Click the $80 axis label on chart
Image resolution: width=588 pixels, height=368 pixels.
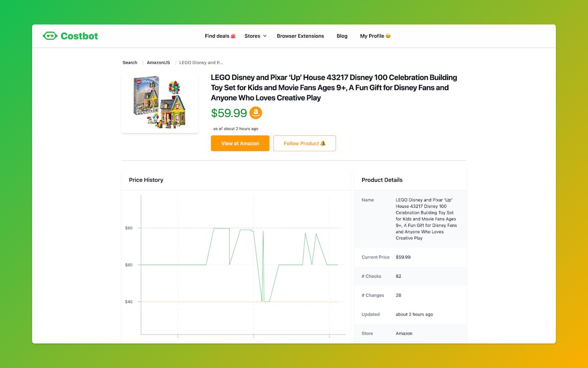pos(129,228)
